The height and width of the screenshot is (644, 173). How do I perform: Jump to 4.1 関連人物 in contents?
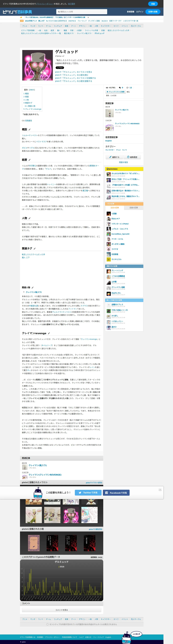pos(30,106)
